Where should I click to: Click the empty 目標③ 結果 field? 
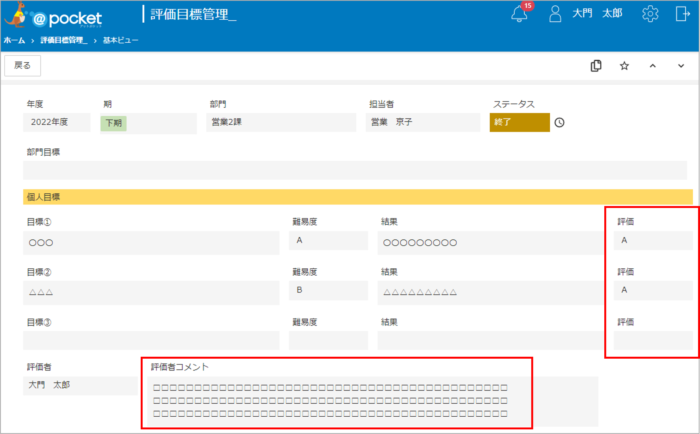[490, 341]
